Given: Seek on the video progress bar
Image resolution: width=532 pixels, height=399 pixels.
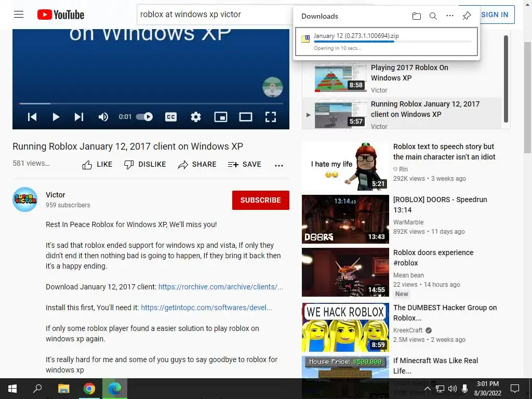Looking at the screenshot, I should (x=151, y=103).
